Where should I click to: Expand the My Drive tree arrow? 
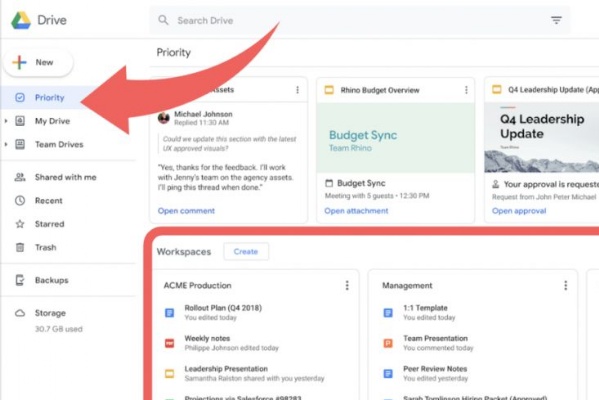[6, 121]
